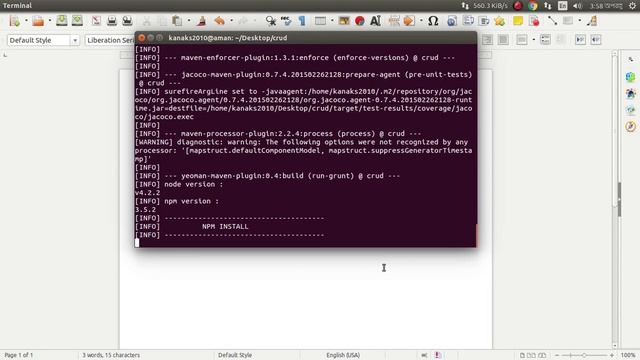Expand the Basic Shapes dropdown arrow

tap(580, 21)
